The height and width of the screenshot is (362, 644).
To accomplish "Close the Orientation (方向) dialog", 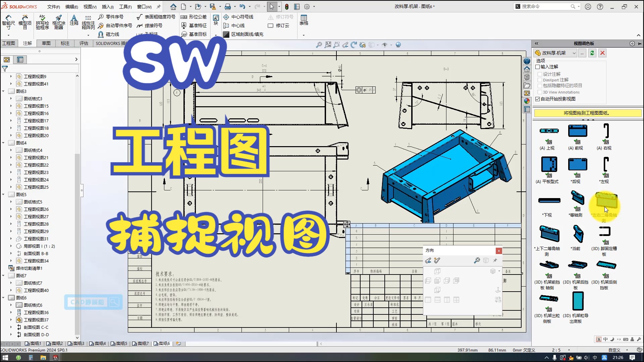I will coord(499,251).
